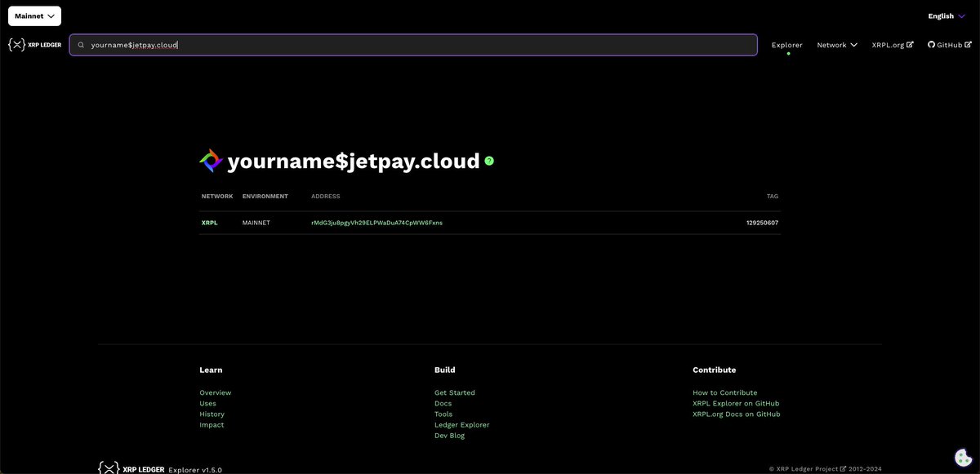
Task: Open How to Contribute link
Action: click(x=725, y=392)
